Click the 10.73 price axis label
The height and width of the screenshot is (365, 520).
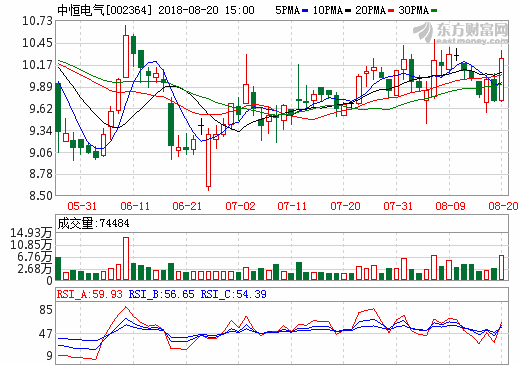pyautogui.click(x=37, y=21)
